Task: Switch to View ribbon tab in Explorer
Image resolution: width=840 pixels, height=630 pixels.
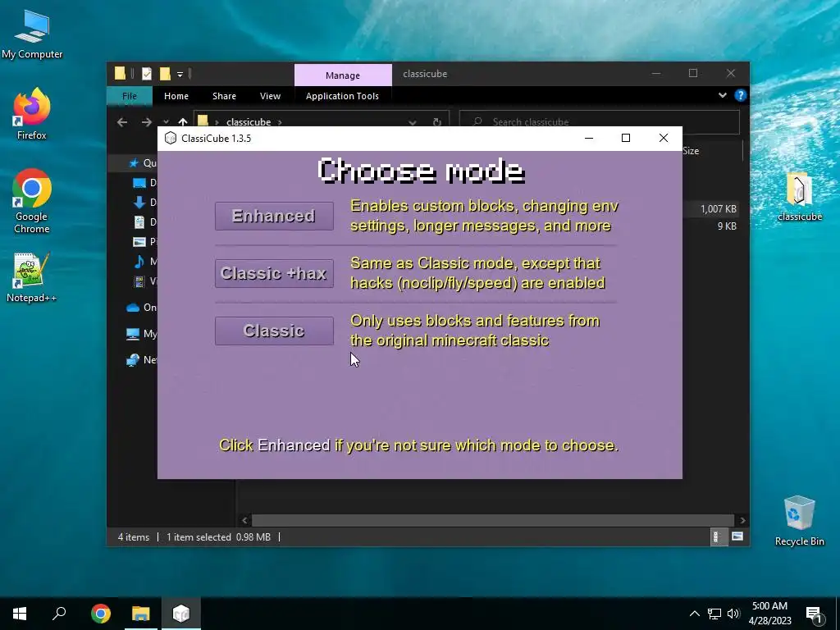Action: pyautogui.click(x=270, y=96)
